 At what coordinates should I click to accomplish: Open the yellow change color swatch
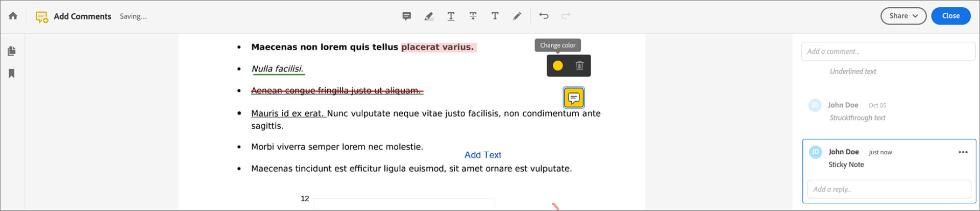click(x=558, y=65)
